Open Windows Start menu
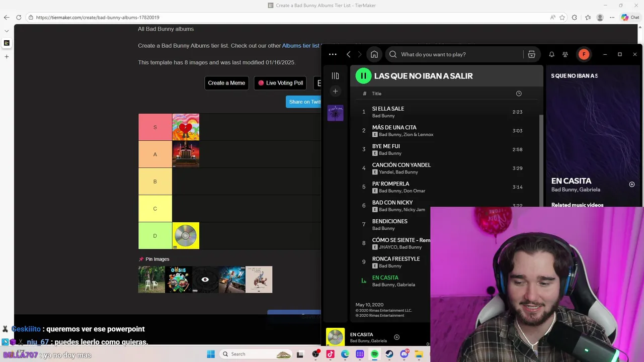Image resolution: width=644 pixels, height=362 pixels. pyautogui.click(x=211, y=354)
